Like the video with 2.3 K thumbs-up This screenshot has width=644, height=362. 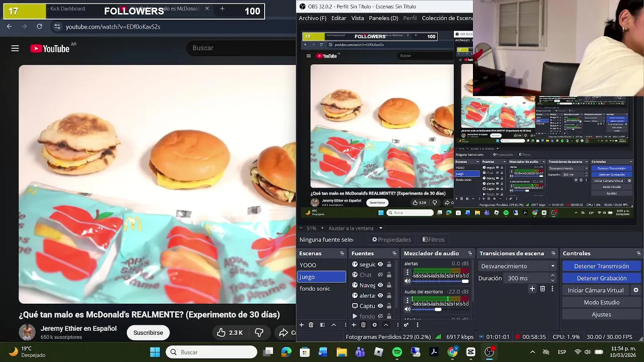[230, 332]
